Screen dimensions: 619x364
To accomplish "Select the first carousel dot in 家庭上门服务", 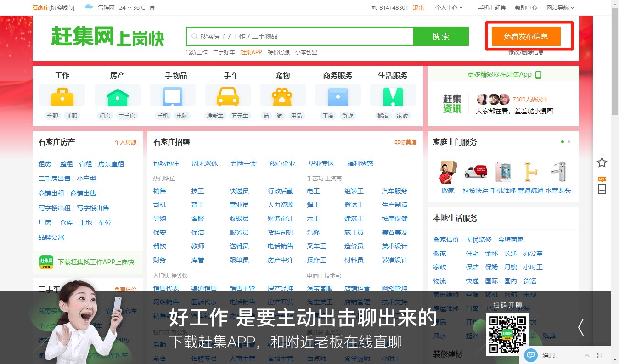I will (x=563, y=142).
